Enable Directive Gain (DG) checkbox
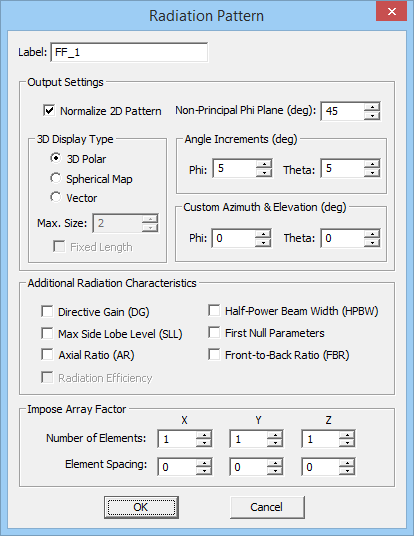The height and width of the screenshot is (536, 414). pos(47,311)
